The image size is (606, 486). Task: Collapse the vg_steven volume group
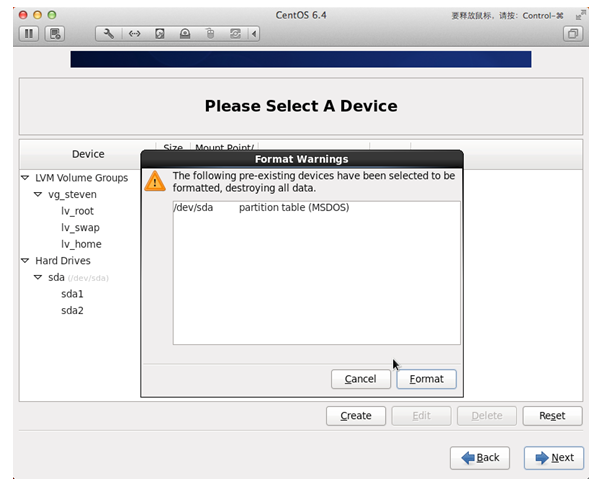click(x=38, y=195)
